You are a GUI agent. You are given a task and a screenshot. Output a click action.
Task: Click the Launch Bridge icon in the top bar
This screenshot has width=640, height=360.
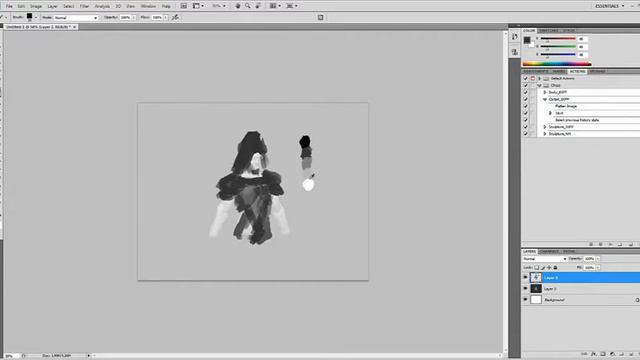(184, 6)
